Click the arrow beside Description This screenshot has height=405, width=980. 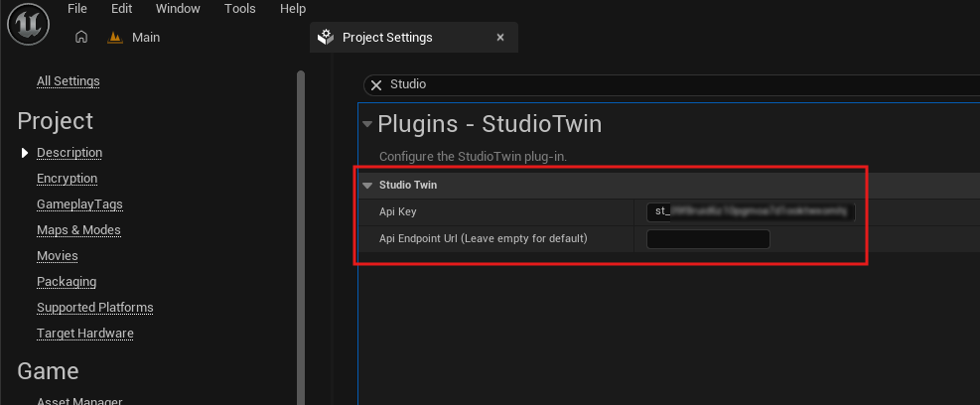(25, 153)
